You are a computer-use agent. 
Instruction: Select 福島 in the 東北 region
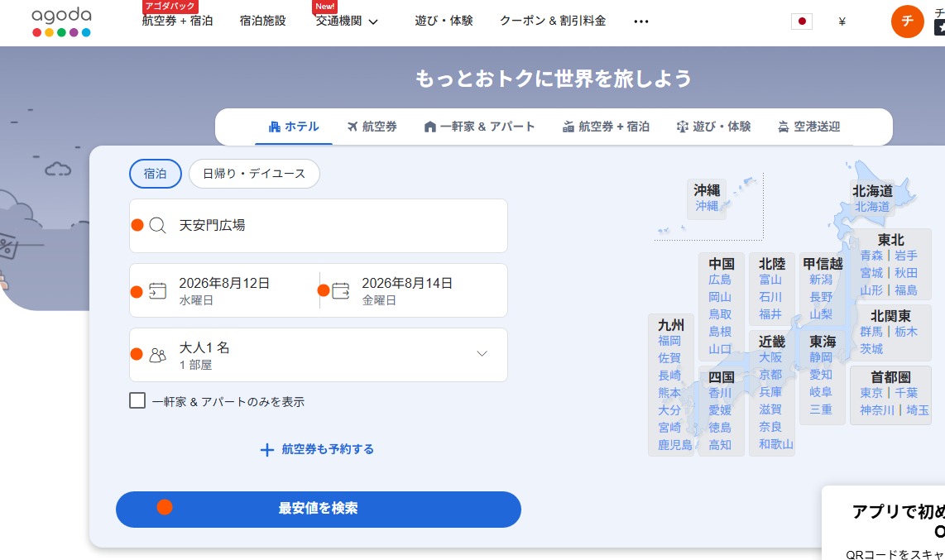pos(906,290)
